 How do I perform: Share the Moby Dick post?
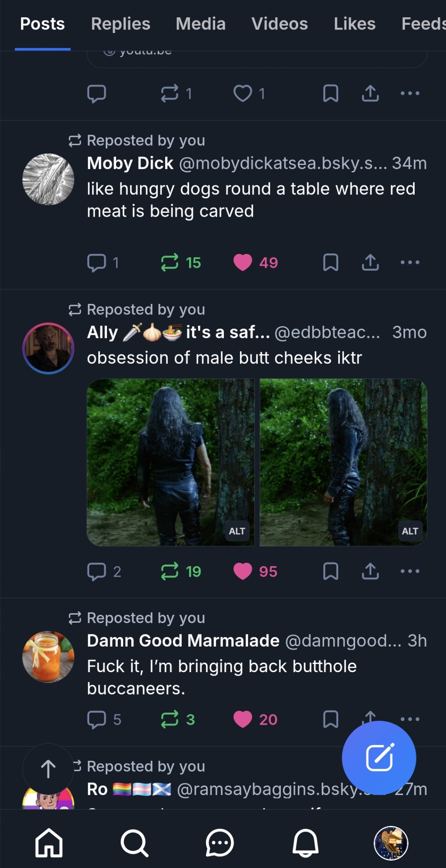tap(370, 262)
